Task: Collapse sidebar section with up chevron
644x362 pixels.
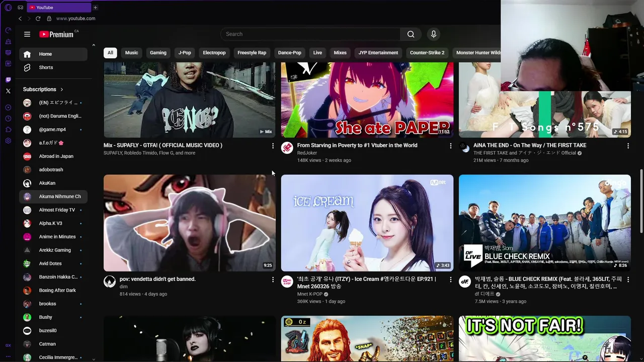Action: point(93,46)
